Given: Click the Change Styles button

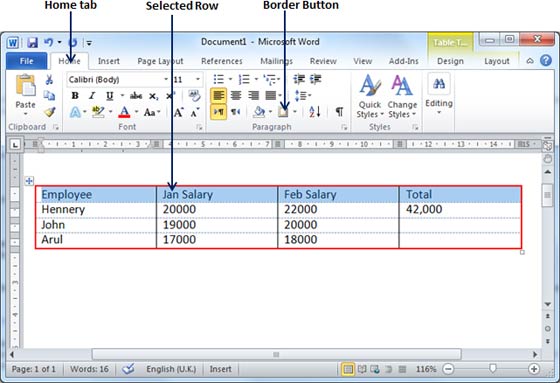Looking at the screenshot, I should click(402, 96).
